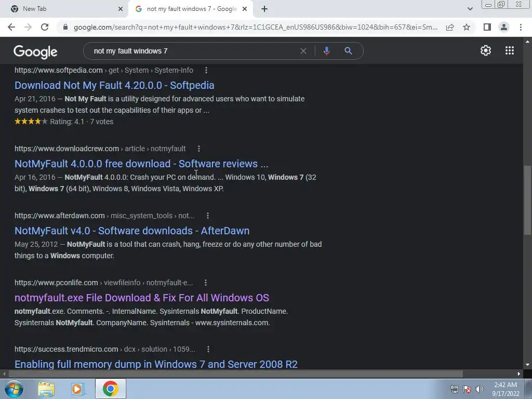This screenshot has height=399, width=532.
Task: Open the Windows Start menu
Action: pyautogui.click(x=14, y=389)
